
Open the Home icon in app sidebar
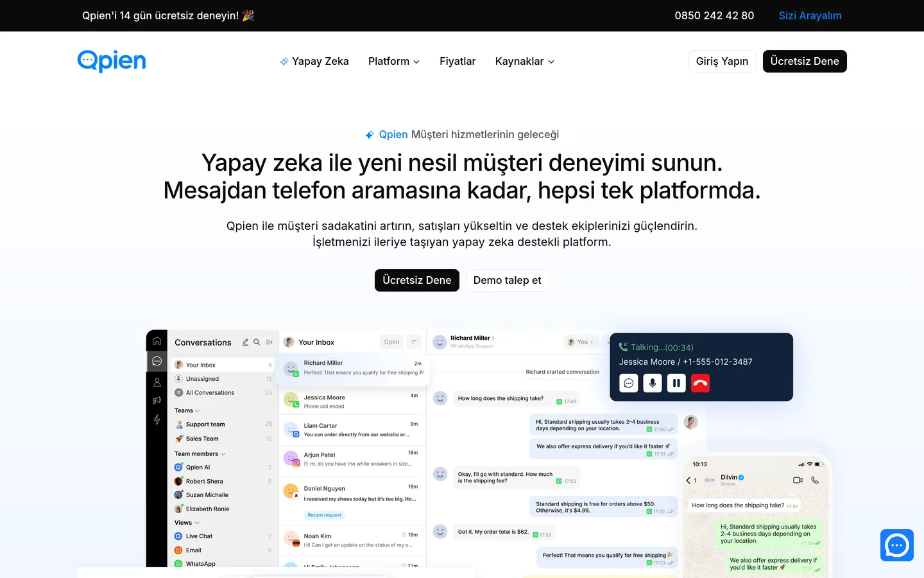pos(157,341)
